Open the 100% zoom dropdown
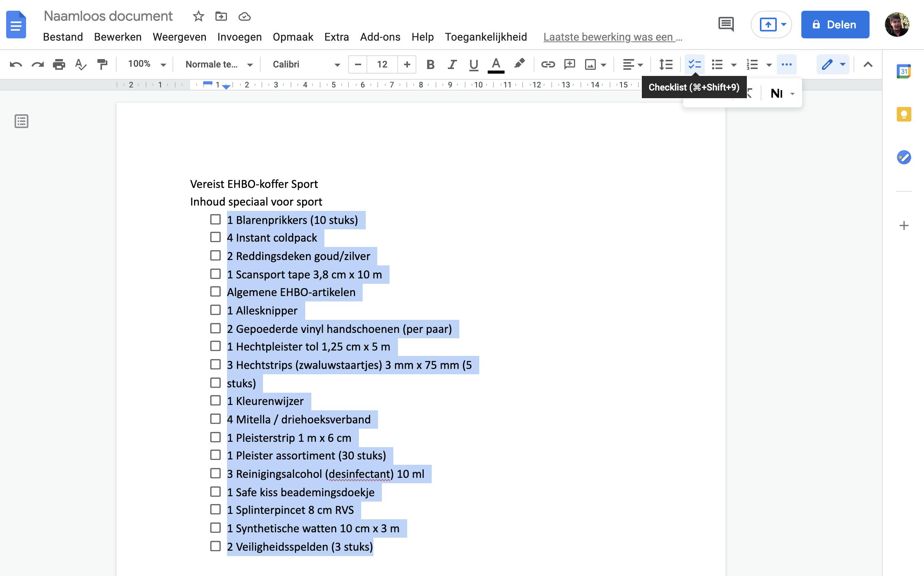924x576 pixels. [x=146, y=64]
